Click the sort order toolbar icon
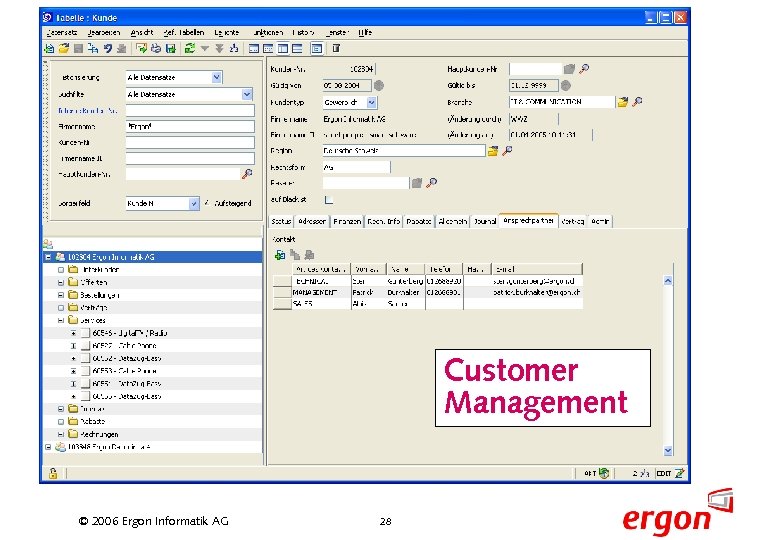 (234, 48)
